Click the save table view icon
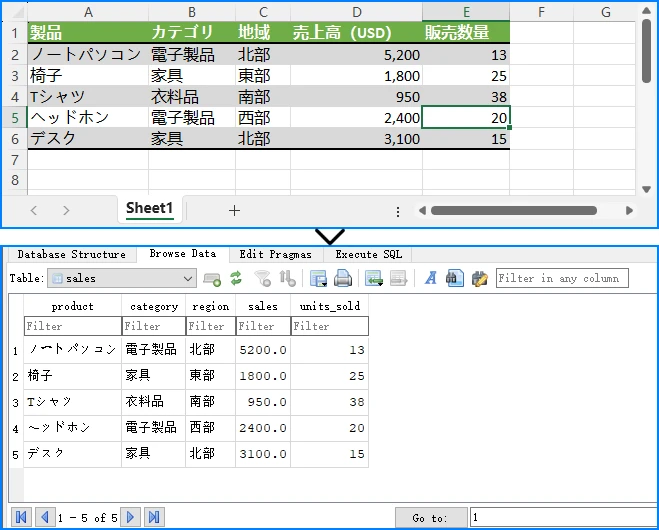The width and height of the screenshot is (659, 530). click(x=318, y=278)
